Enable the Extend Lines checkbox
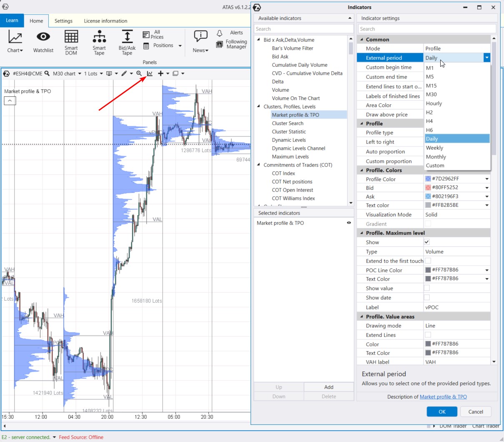This screenshot has height=442, width=504. (426, 334)
